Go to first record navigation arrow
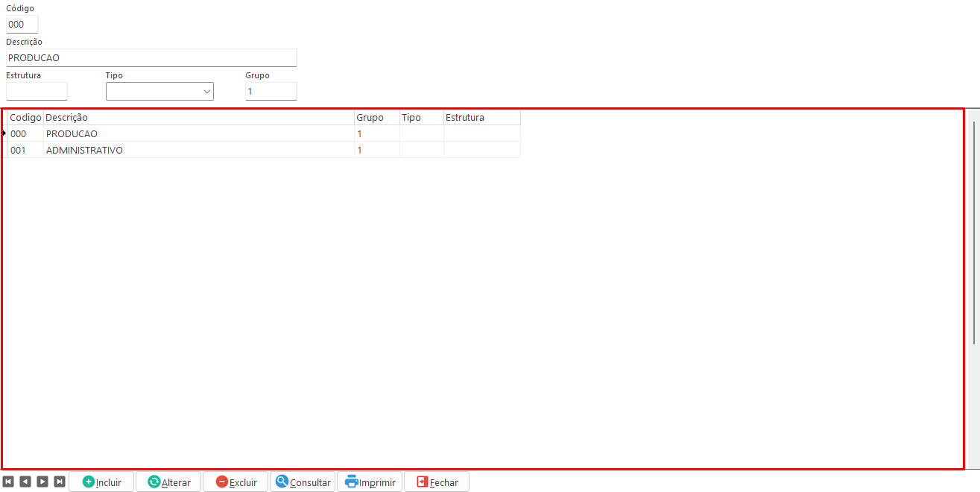 pos(8,482)
